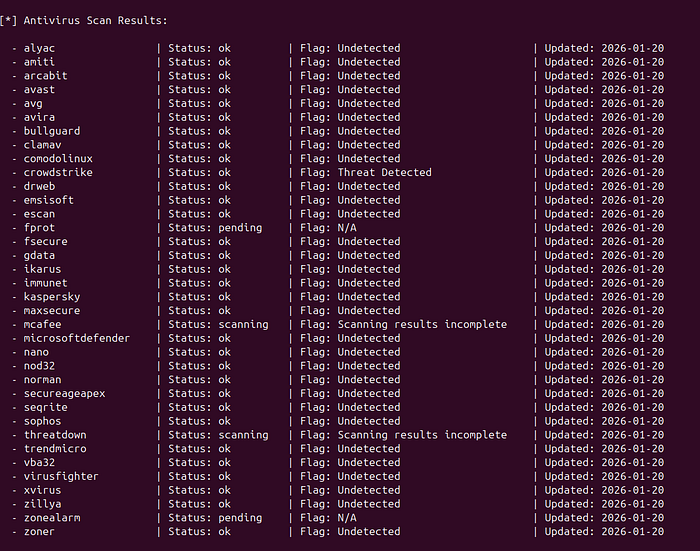Click the microsoftdefender engine name
Image resolution: width=700 pixels, height=551 pixels.
[x=77, y=338]
